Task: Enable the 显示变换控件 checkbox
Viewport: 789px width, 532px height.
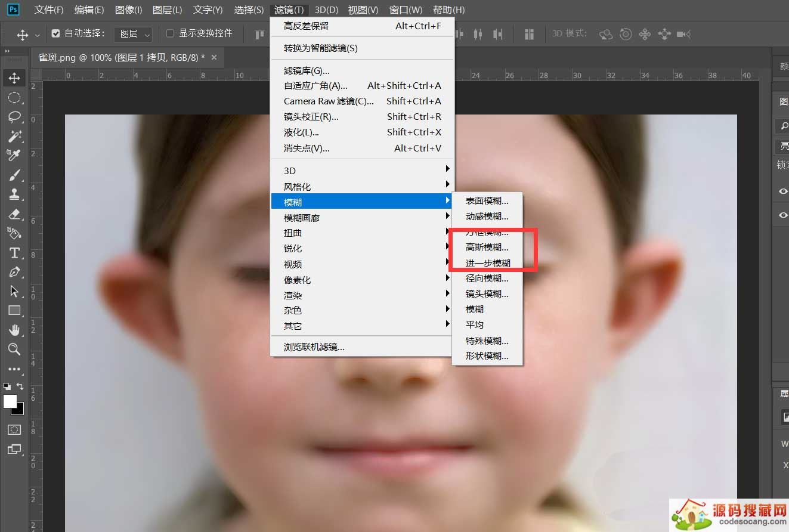Action: [x=170, y=33]
